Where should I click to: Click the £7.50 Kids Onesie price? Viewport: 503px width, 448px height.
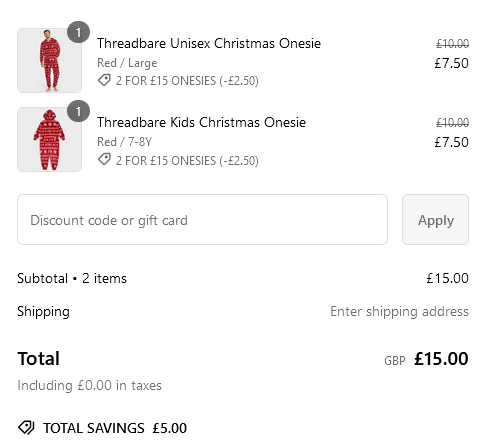pos(451,142)
